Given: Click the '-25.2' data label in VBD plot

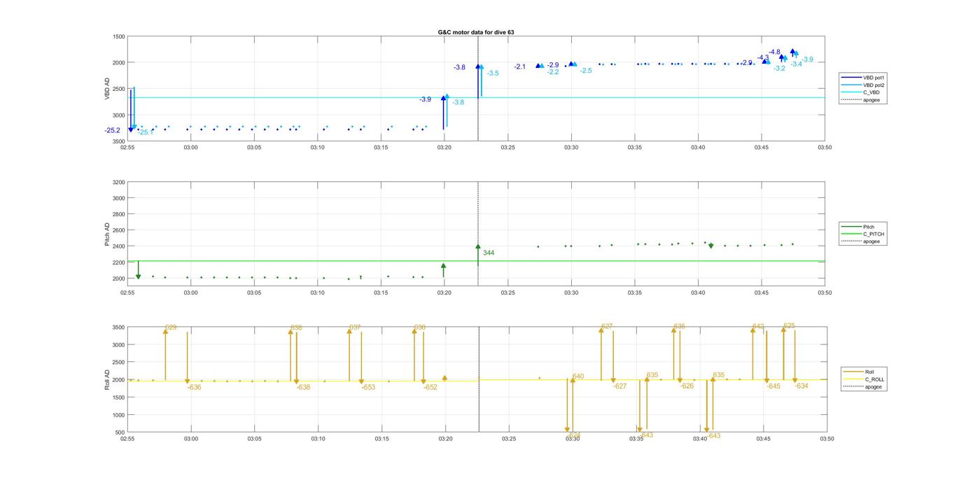Looking at the screenshot, I should click(112, 130).
